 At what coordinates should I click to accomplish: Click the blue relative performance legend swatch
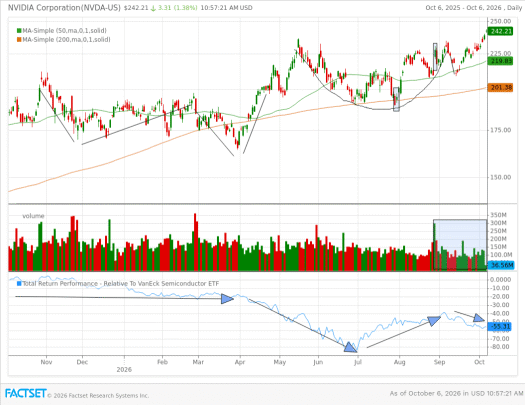tap(19, 284)
